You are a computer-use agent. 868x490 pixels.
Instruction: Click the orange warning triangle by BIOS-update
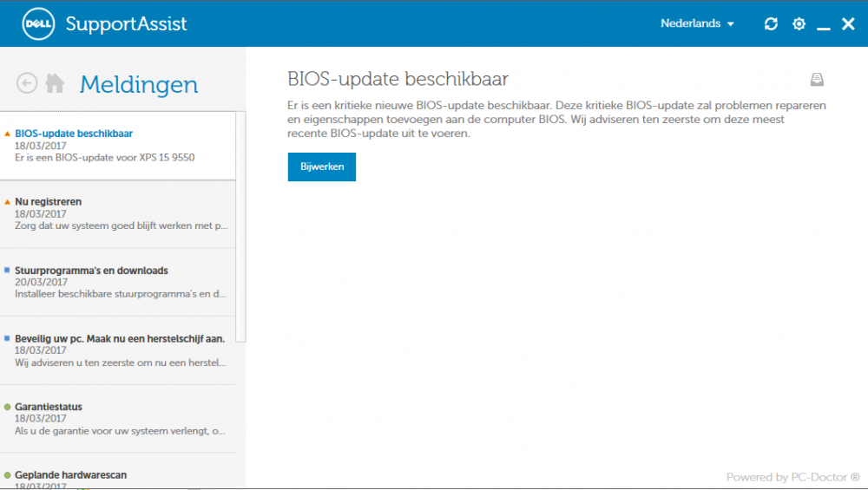tap(7, 134)
